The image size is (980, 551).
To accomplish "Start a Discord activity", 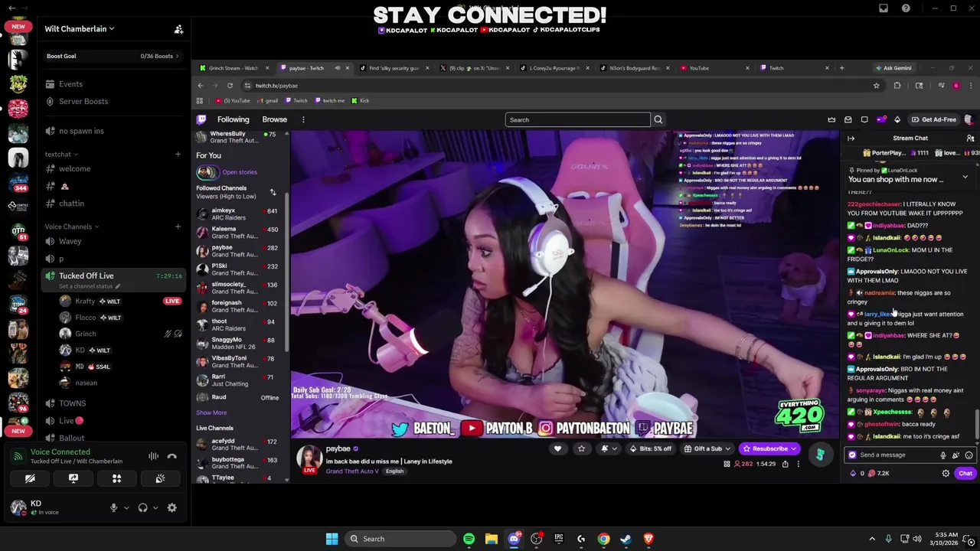I will [x=116, y=478].
